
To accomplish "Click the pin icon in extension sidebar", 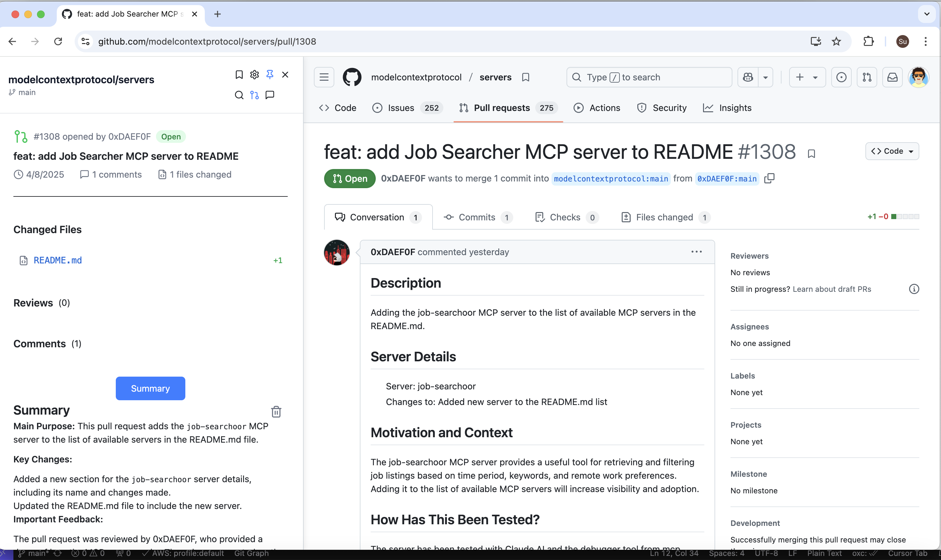I will [x=270, y=74].
